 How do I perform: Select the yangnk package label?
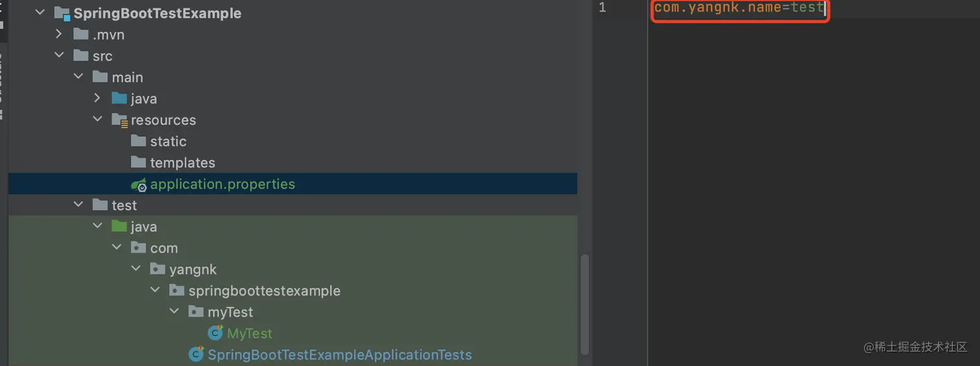(193, 269)
